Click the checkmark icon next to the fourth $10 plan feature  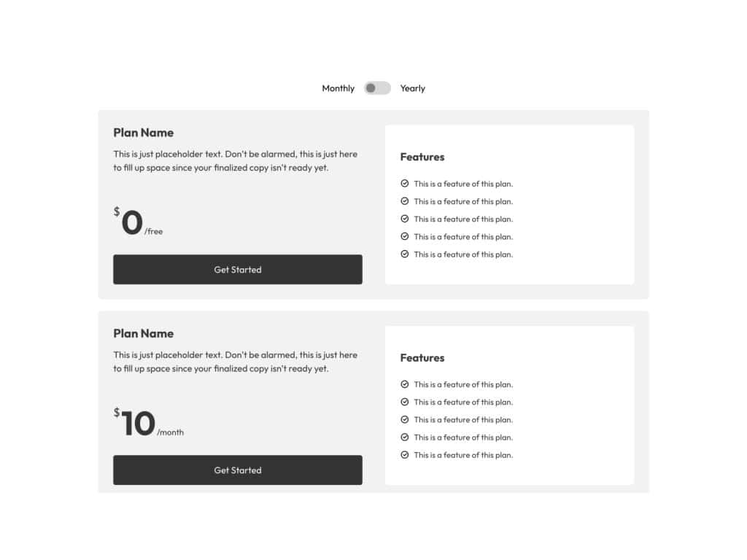tap(404, 437)
